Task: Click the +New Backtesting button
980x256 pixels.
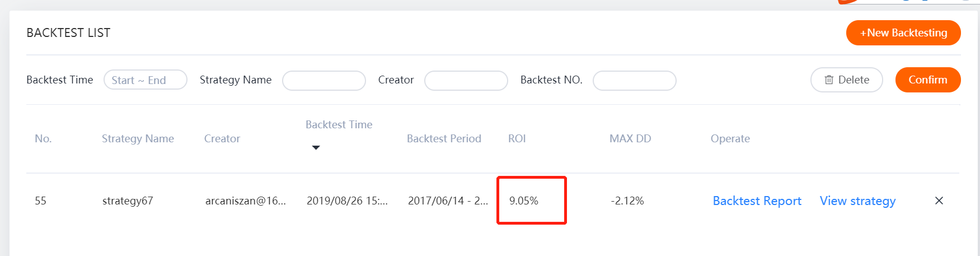Action: click(903, 33)
